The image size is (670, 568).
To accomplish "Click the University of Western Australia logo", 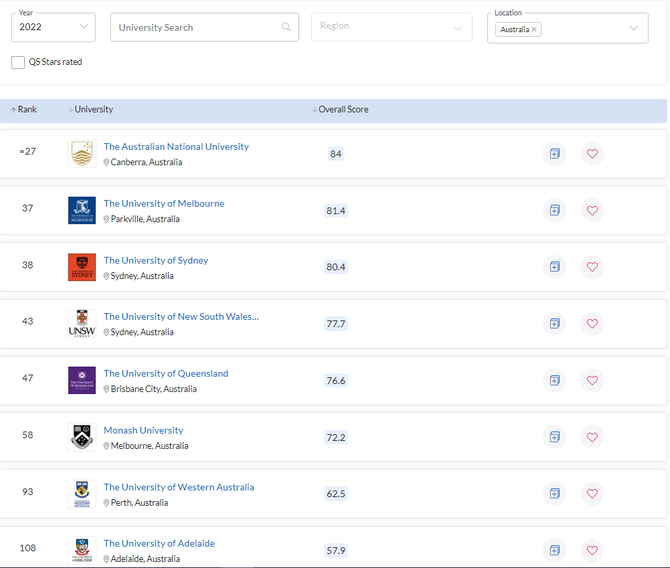I will (x=82, y=494).
